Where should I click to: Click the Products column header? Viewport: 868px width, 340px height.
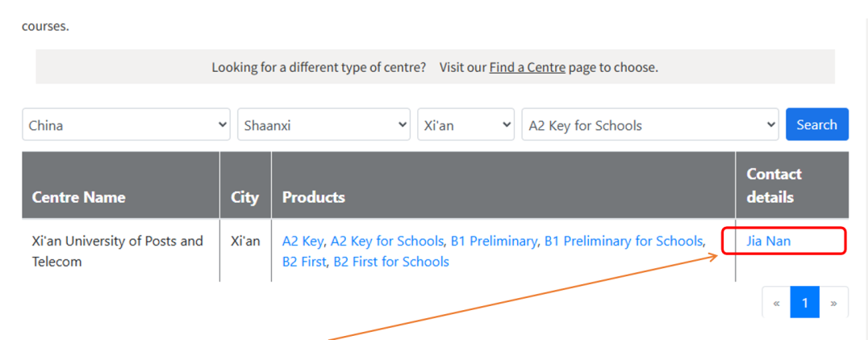pyautogui.click(x=314, y=197)
